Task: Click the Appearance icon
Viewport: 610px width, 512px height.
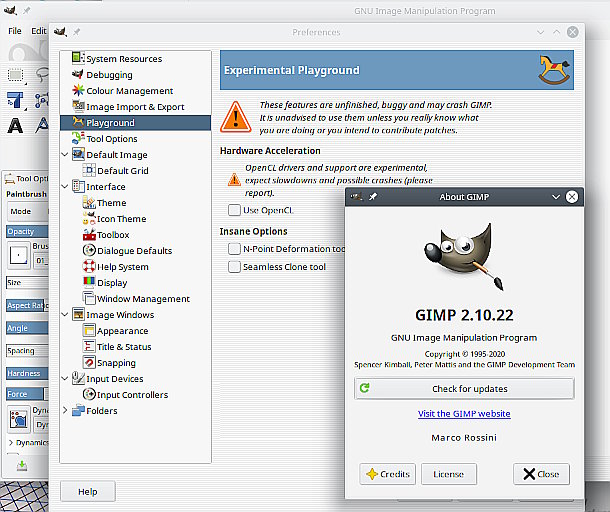Action: point(89,330)
